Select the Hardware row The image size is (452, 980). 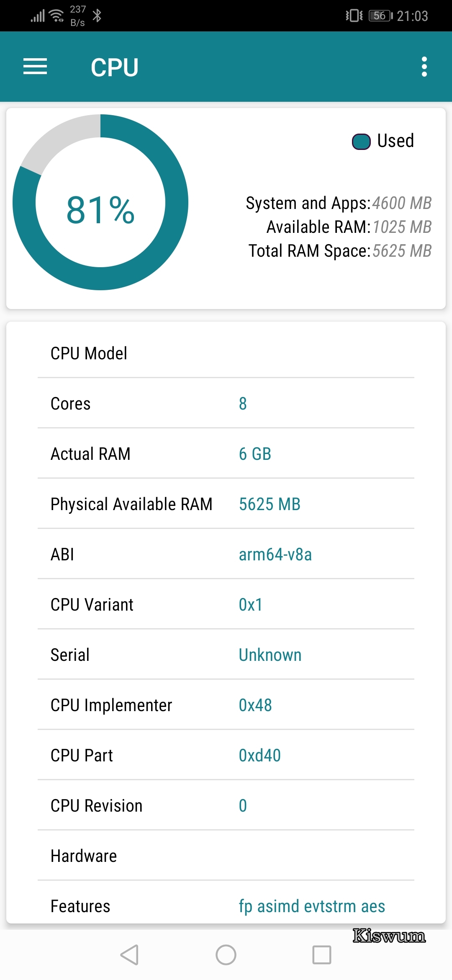[226, 856]
